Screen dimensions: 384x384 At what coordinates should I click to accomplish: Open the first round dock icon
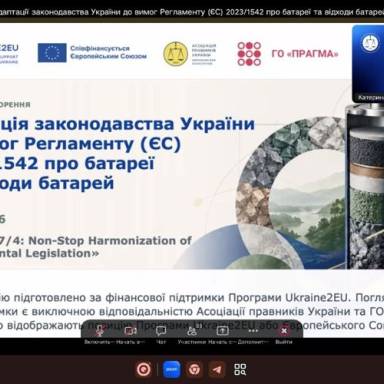tap(144, 369)
